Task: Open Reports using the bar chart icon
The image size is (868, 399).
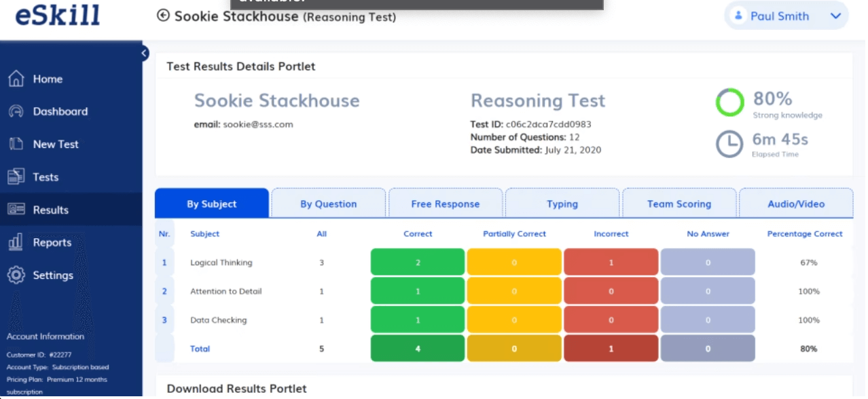Action: (16, 242)
